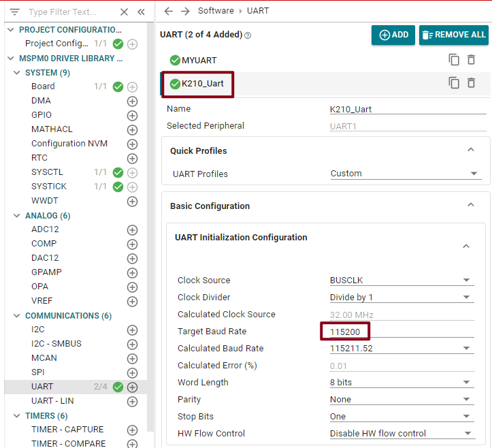Click the ADD button
492x448 pixels.
point(393,35)
